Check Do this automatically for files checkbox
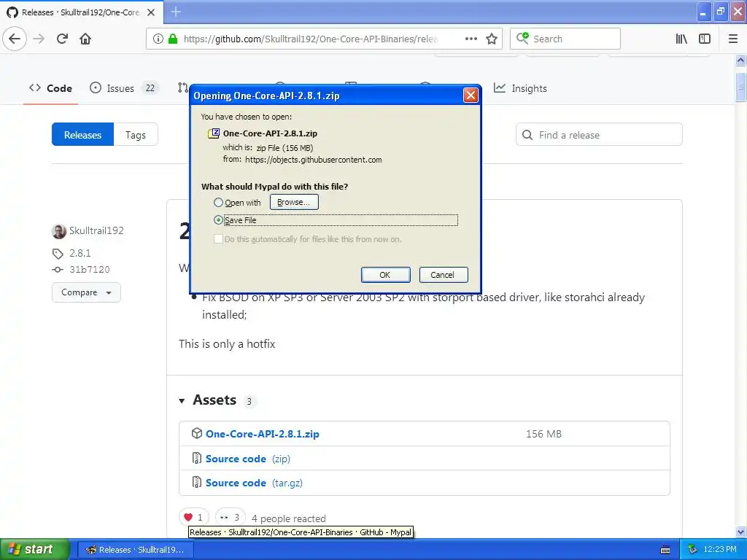 218,239
